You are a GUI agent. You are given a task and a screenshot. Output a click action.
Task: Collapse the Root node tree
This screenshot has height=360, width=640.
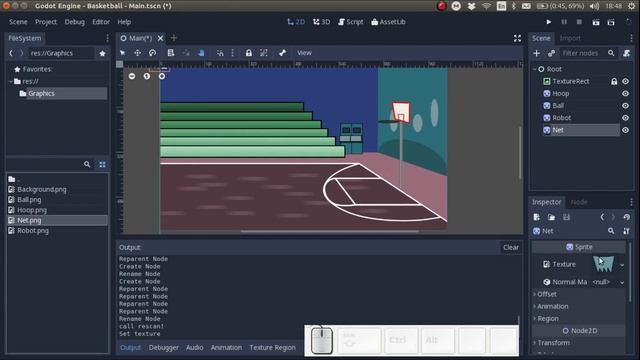[534, 69]
